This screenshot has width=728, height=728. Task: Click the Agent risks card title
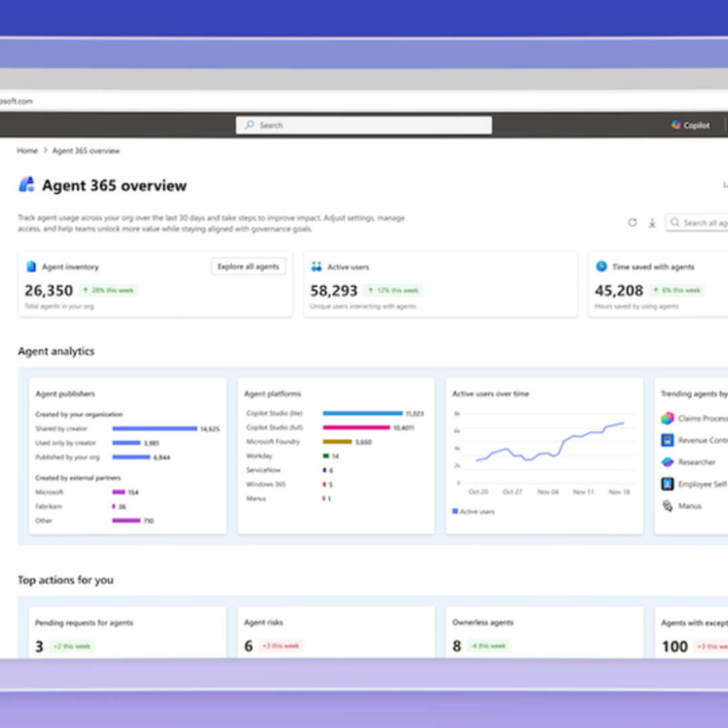click(264, 622)
